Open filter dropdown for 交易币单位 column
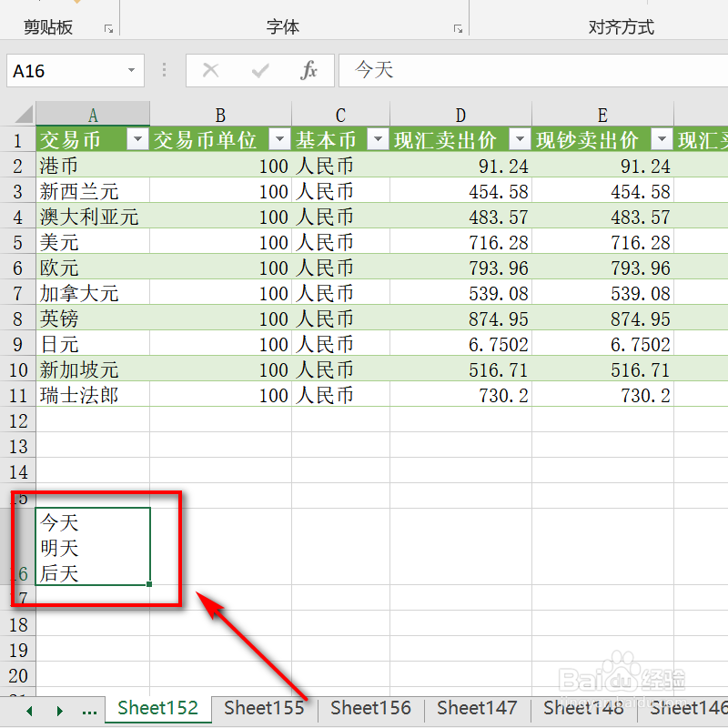Viewport: 728px width, 728px height. (280, 139)
